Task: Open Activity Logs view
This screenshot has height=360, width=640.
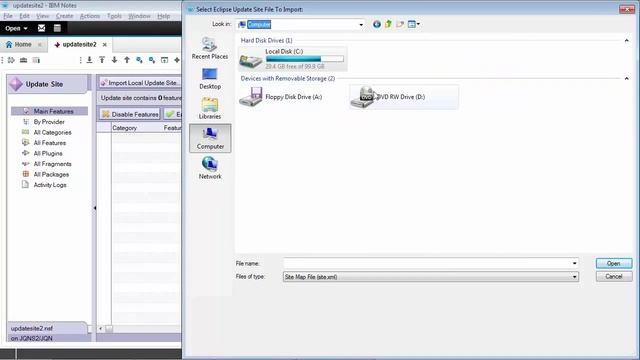Action: (x=50, y=185)
